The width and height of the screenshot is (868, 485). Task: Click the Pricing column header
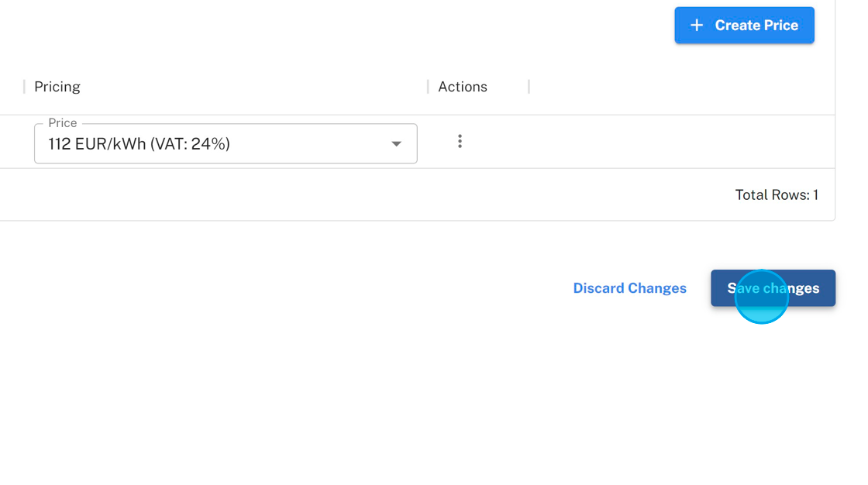tap(57, 87)
